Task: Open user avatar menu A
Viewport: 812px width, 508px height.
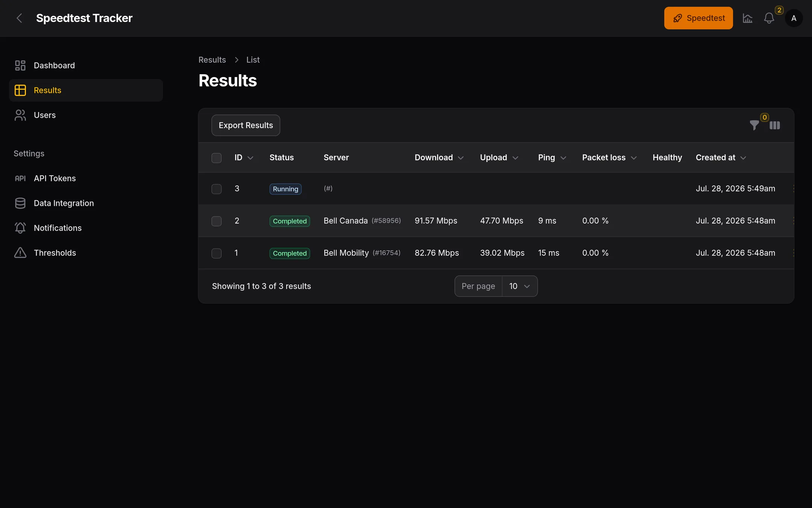Action: coord(794,18)
